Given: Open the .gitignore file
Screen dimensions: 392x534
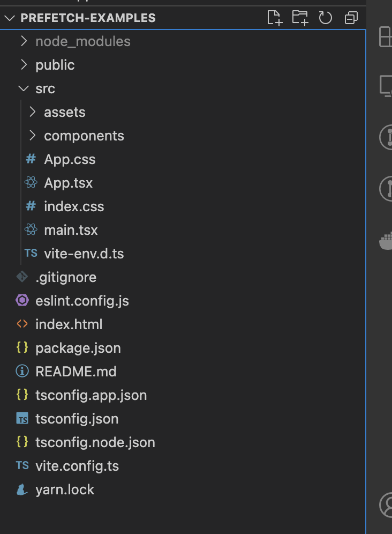Looking at the screenshot, I should click(66, 278).
